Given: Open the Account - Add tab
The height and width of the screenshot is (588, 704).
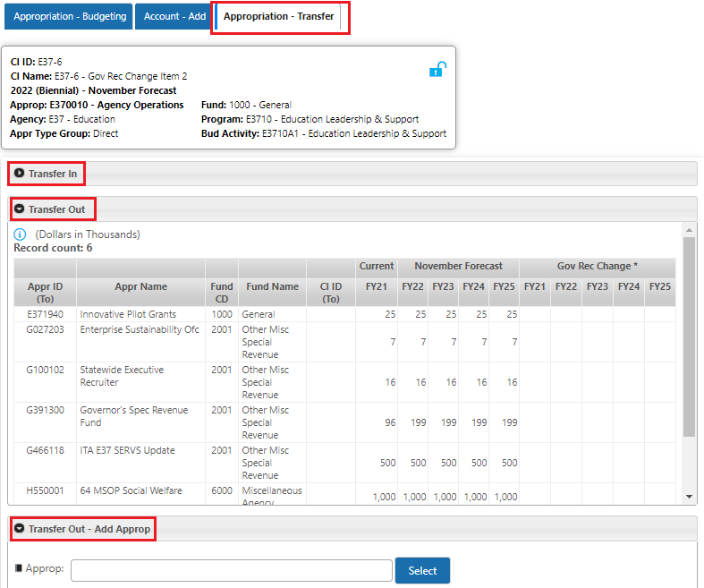Looking at the screenshot, I should [174, 16].
